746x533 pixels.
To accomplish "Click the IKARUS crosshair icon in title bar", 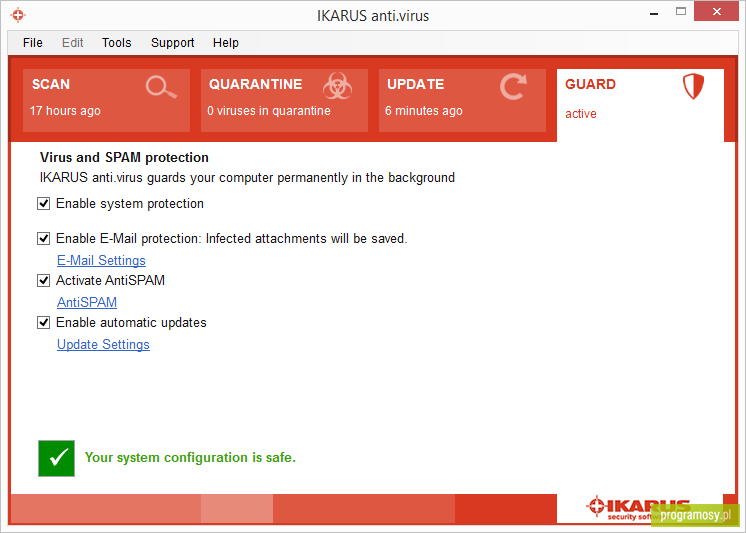I will point(18,15).
